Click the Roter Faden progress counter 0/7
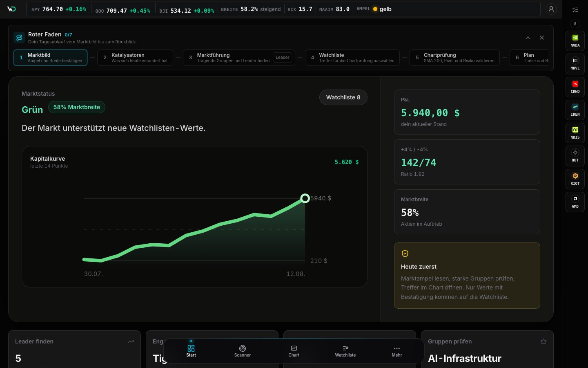588x368 pixels. click(68, 35)
